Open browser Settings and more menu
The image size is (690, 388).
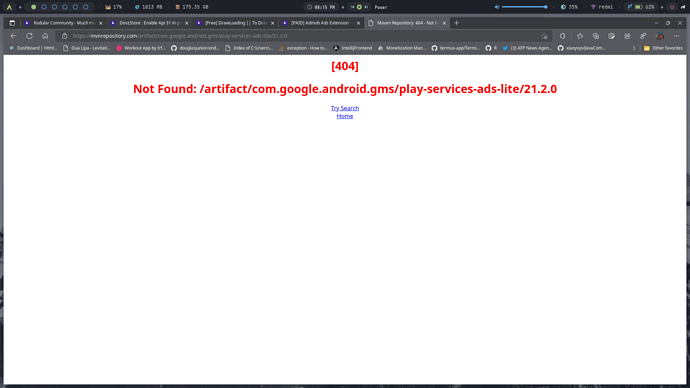pyautogui.click(x=676, y=36)
